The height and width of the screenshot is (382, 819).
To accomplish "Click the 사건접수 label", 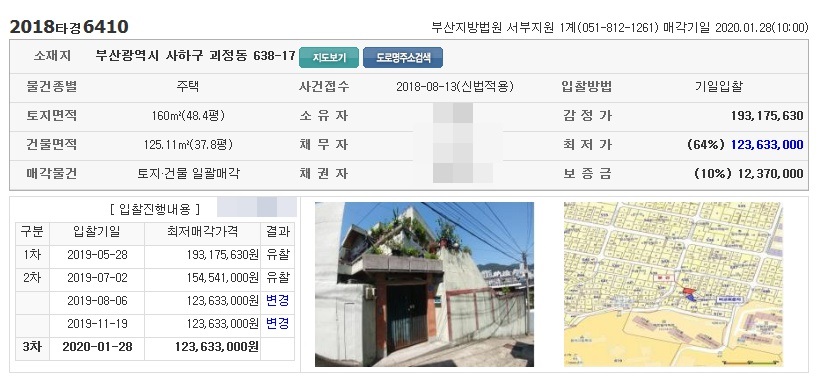I will (x=324, y=87).
